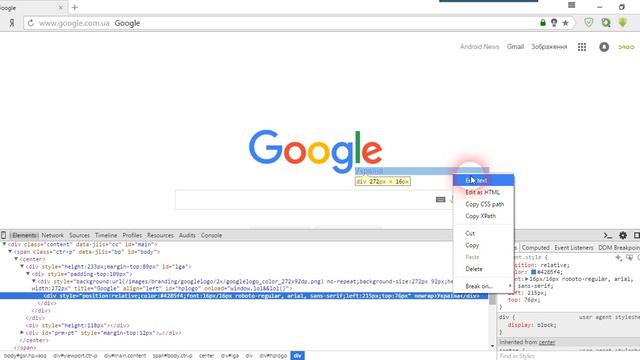Open the Android News link
The height and width of the screenshot is (360, 640).
[x=480, y=47]
